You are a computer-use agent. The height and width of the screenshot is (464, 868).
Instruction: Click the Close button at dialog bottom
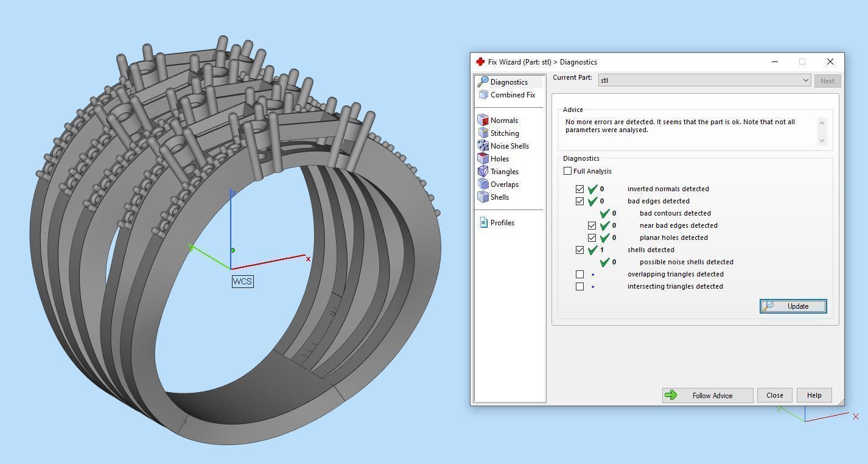pyautogui.click(x=775, y=395)
